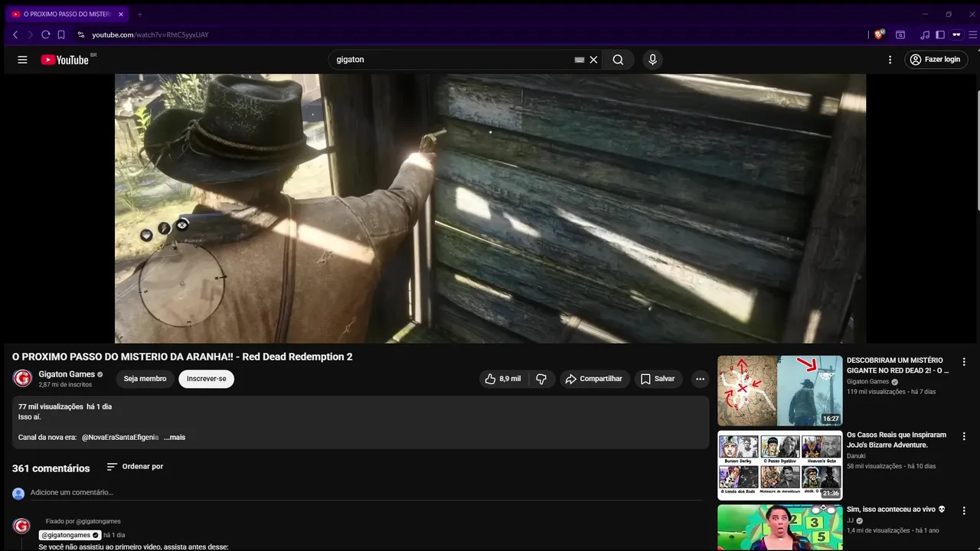Open options for 'Os Casos Reais' video

(x=964, y=436)
